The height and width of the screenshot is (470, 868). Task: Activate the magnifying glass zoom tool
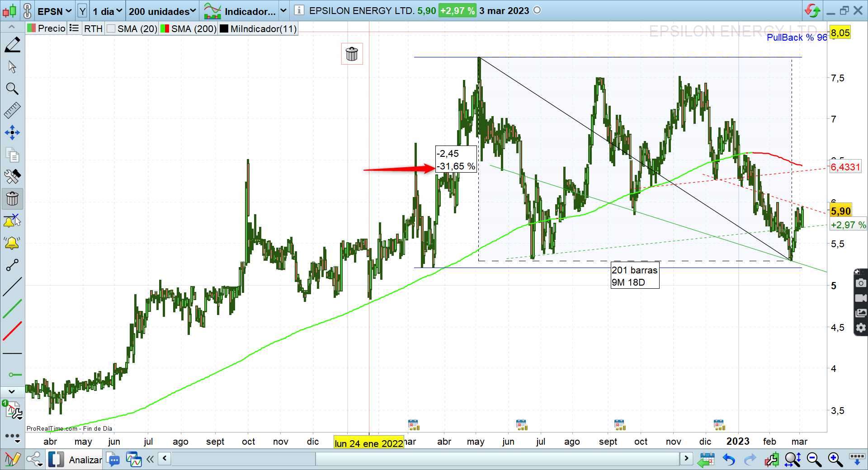pyautogui.click(x=12, y=89)
